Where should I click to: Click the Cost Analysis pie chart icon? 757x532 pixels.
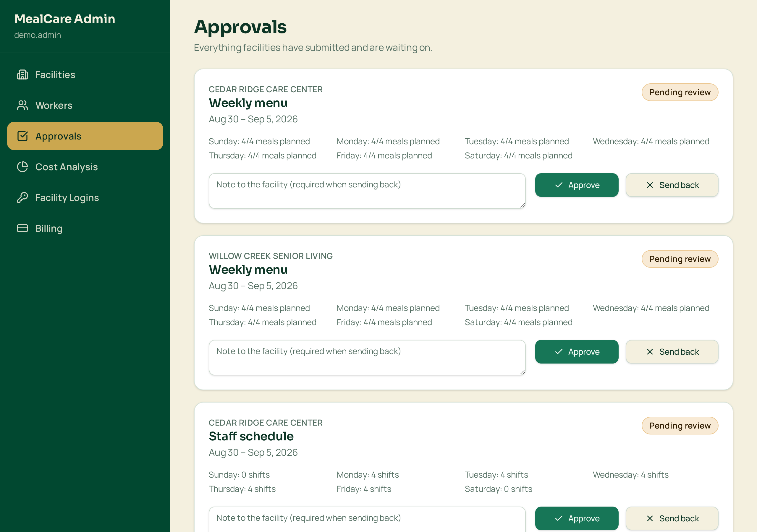pos(22,167)
